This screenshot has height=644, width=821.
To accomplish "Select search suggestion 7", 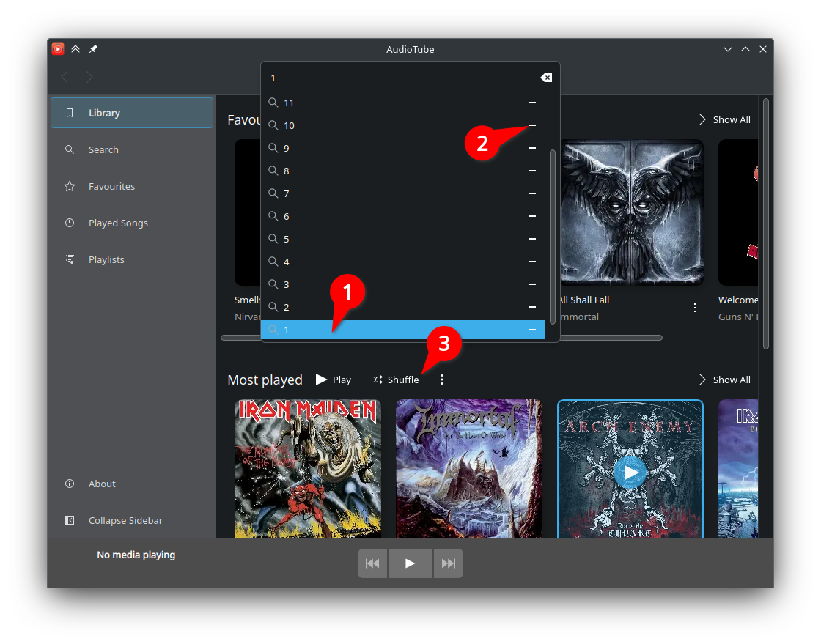I will point(402,193).
